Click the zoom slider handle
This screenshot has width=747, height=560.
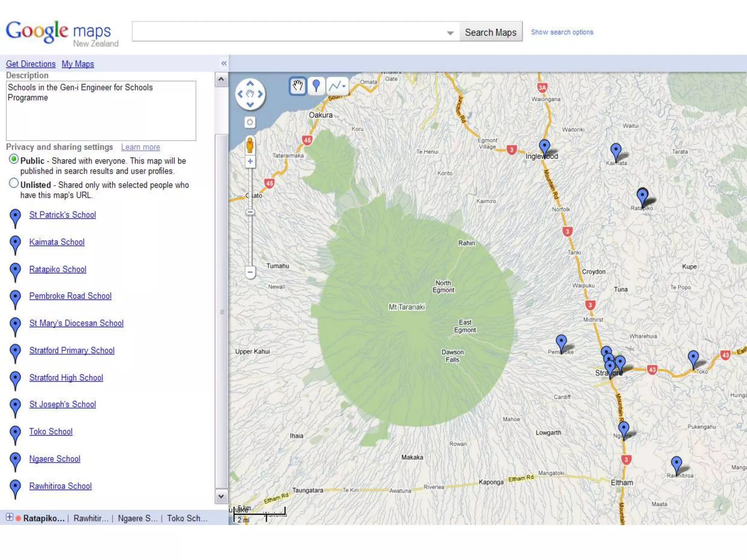click(x=250, y=212)
